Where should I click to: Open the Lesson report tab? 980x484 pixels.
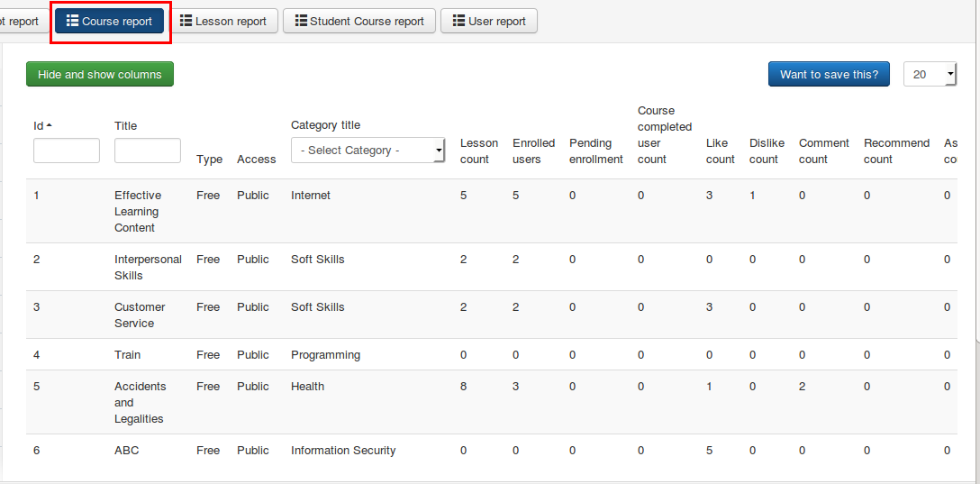222,21
